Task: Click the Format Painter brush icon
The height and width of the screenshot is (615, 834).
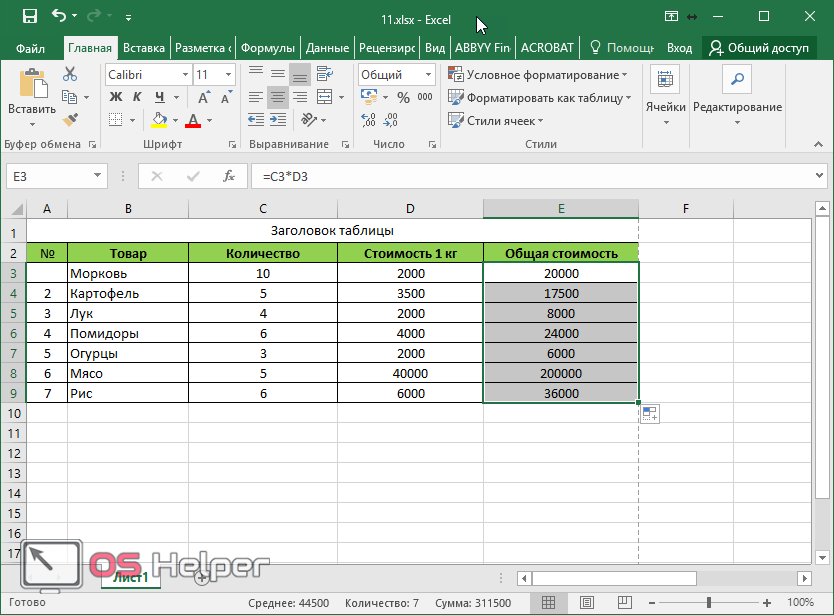Action: [70, 120]
